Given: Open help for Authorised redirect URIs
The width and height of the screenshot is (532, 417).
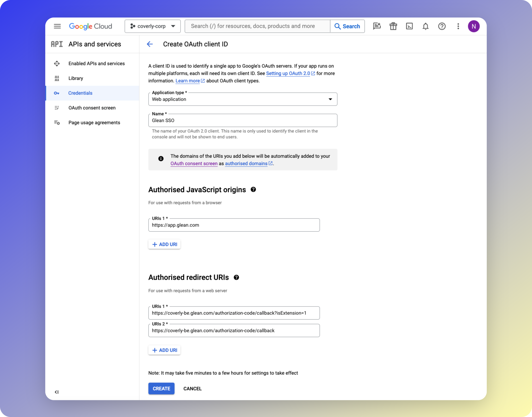Looking at the screenshot, I should [236, 277].
